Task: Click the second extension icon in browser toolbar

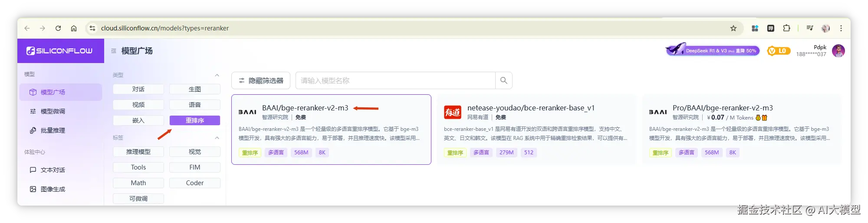Action: (771, 28)
